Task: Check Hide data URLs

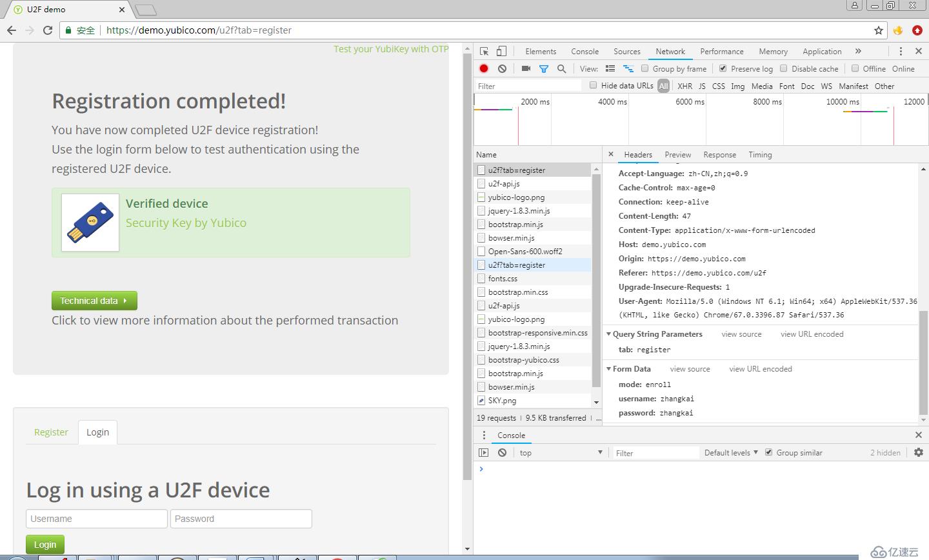Action: pos(593,85)
